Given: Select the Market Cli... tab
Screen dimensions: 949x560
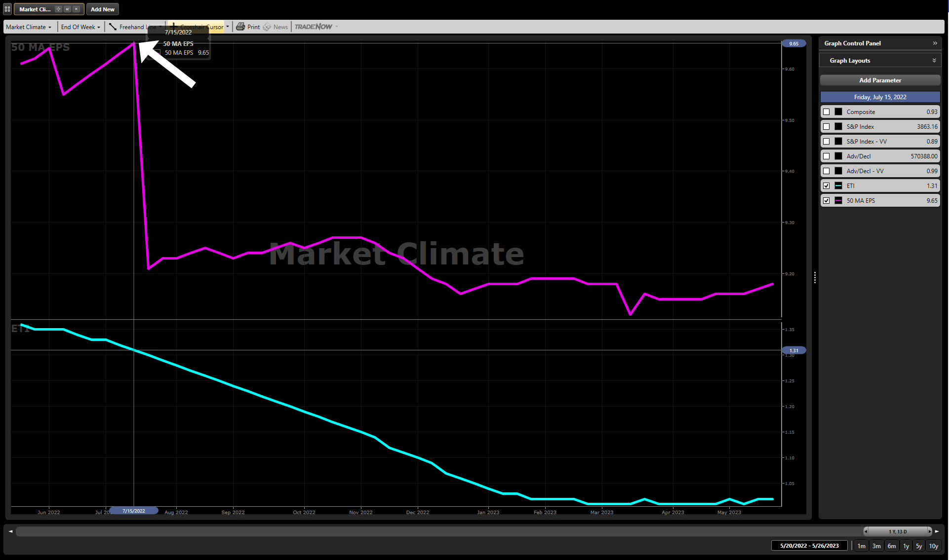Looking at the screenshot, I should 35,9.
